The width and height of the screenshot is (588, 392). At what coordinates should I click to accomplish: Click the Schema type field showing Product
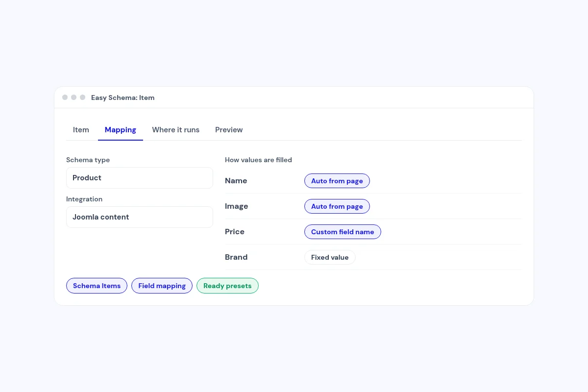(x=140, y=178)
